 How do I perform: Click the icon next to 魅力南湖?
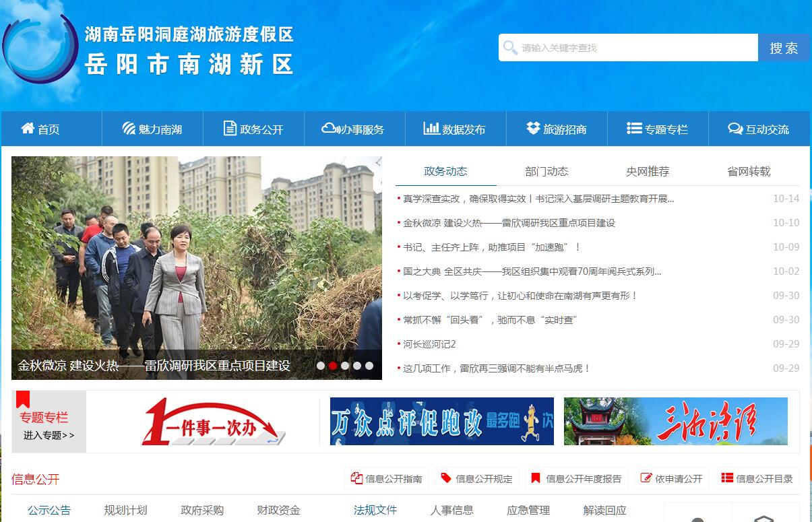tap(129, 128)
